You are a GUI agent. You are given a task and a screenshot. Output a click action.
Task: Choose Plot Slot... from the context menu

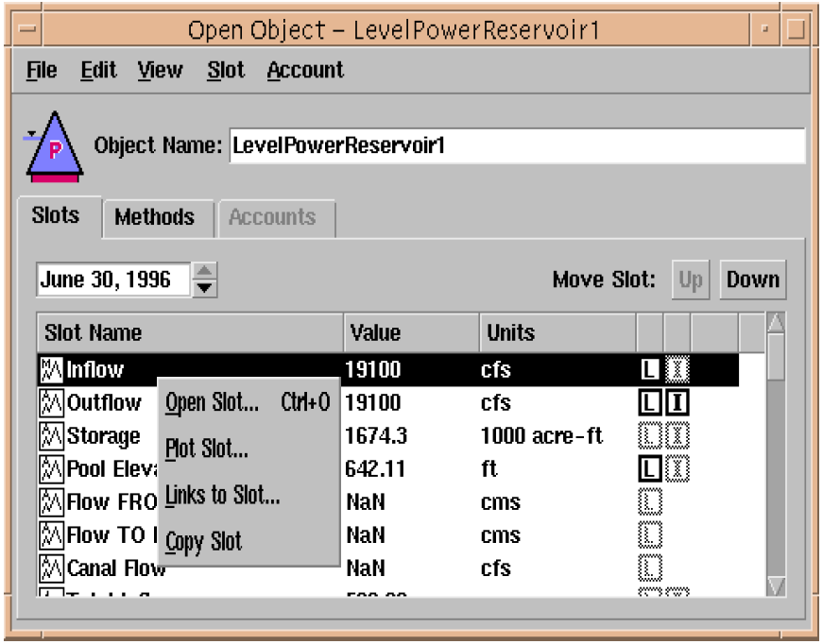click(x=207, y=449)
